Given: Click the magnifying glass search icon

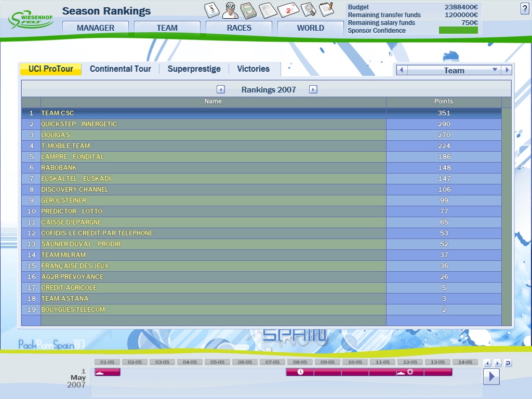Looking at the screenshot, I should point(308,9).
